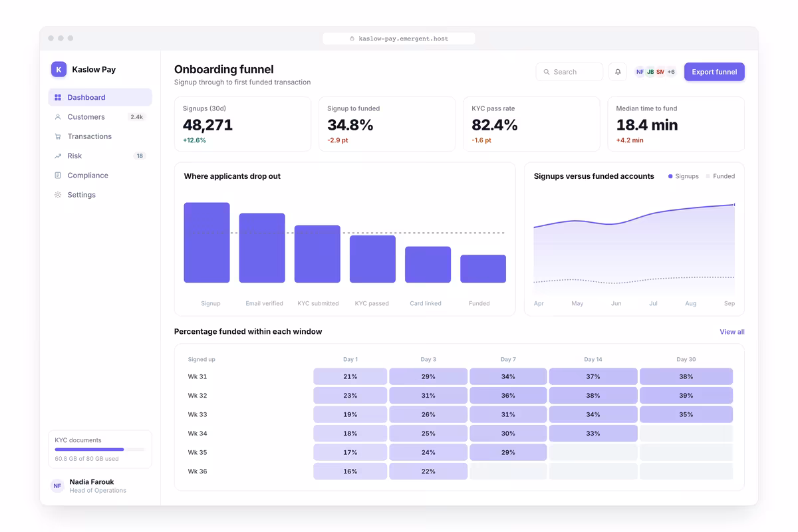Open notifications with the bell icon

coord(618,72)
